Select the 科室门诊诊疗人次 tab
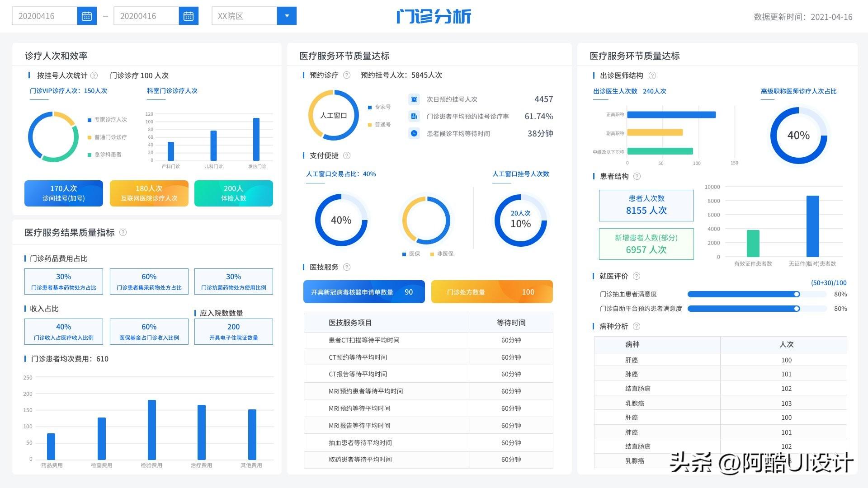The width and height of the screenshot is (868, 488). coord(172,91)
